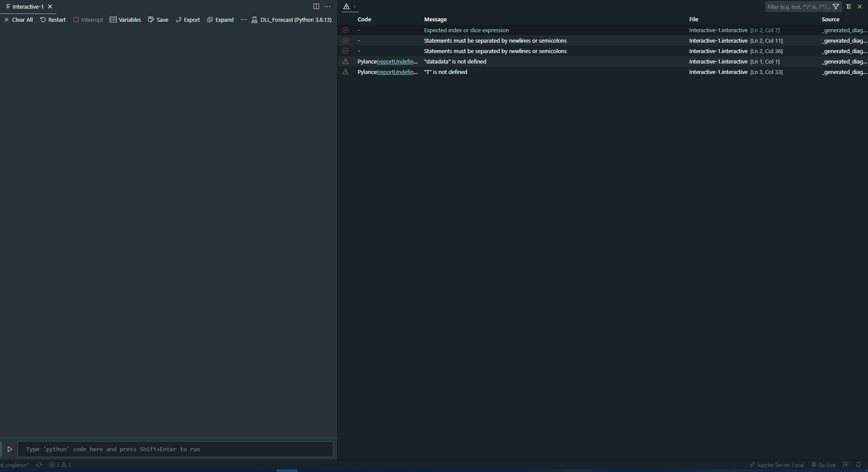Open the DLL_Forecast kernel picker
This screenshot has height=472, width=868.
pyautogui.click(x=292, y=20)
